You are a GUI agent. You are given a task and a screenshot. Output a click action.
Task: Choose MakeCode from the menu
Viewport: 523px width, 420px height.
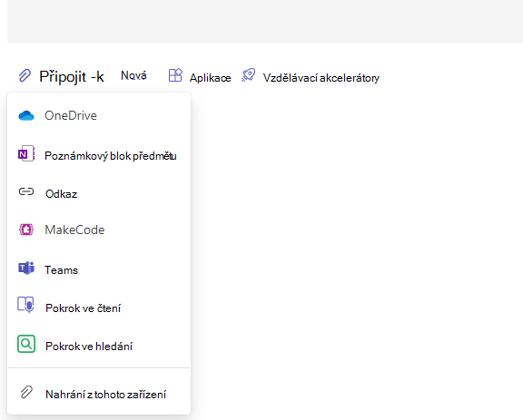tap(99, 230)
